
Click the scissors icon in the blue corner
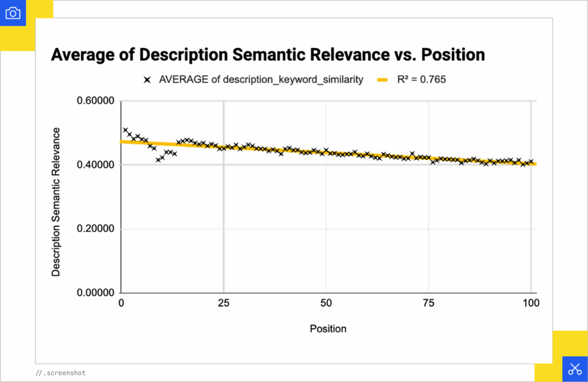(575, 369)
